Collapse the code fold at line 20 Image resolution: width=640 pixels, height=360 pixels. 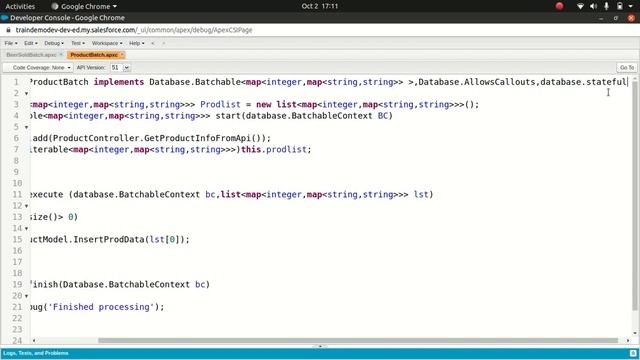(27, 296)
